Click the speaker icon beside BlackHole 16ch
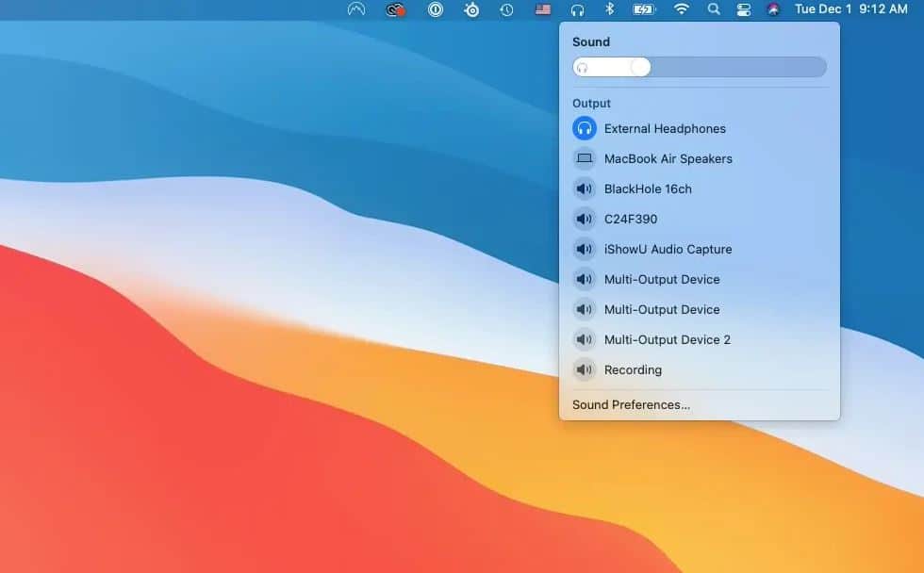The height and width of the screenshot is (573, 924). 584,188
